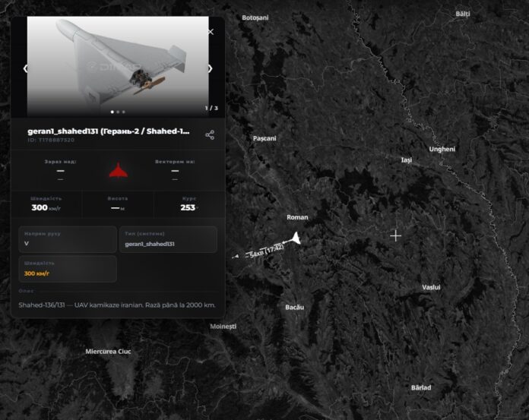This screenshot has height=420, width=529.
Task: Click the geran1_shahed131 title text
Action: click(x=108, y=131)
